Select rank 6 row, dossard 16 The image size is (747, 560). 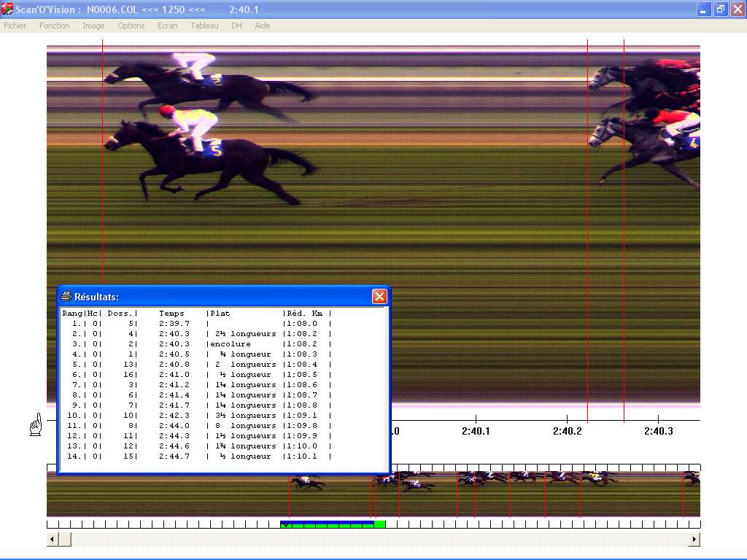(x=196, y=375)
